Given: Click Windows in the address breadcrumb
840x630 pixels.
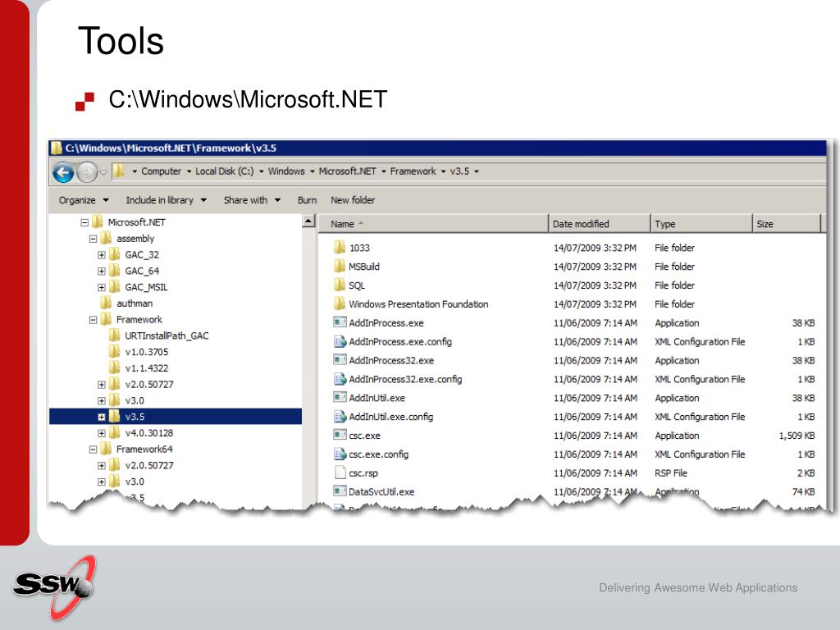Looking at the screenshot, I should [x=286, y=171].
